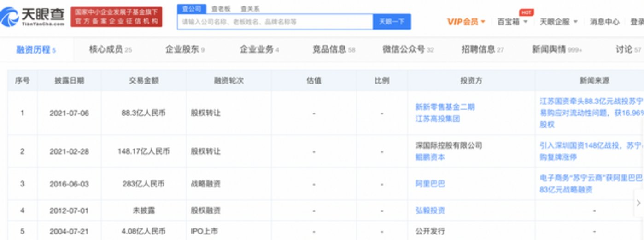Click the red 官方备案企业征信机构 banner

117,17
